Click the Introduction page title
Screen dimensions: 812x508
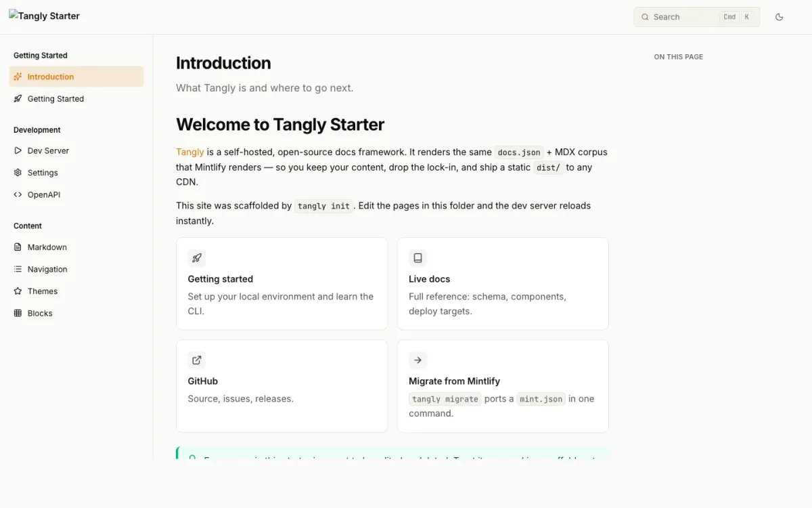223,63
